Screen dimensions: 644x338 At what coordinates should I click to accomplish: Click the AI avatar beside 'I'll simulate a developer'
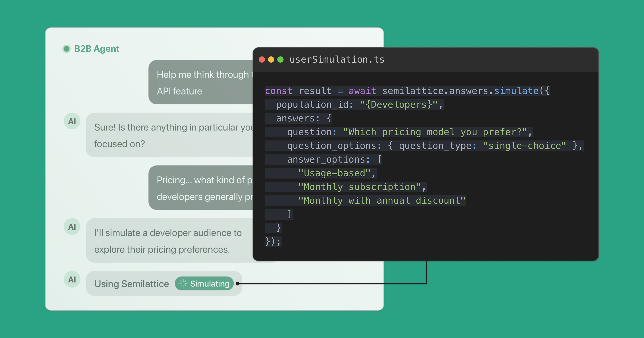[x=72, y=227]
